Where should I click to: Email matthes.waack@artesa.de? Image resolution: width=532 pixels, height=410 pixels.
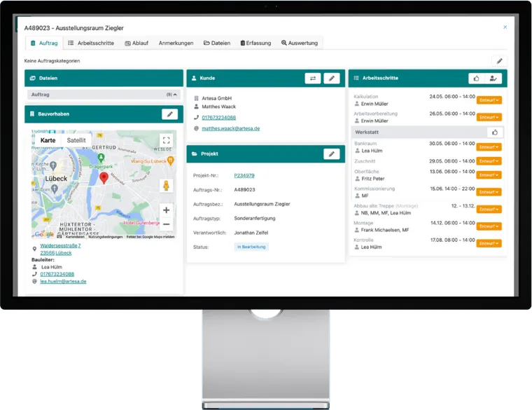click(231, 128)
